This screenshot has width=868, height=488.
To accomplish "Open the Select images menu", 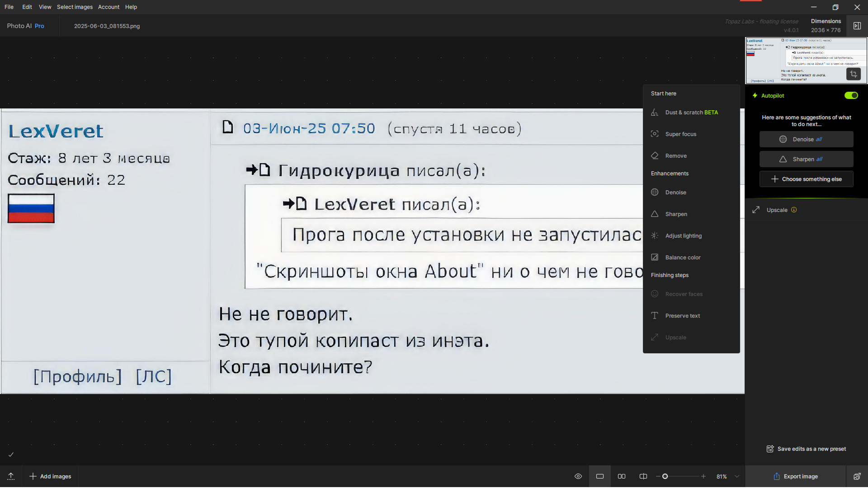I will 75,7.
